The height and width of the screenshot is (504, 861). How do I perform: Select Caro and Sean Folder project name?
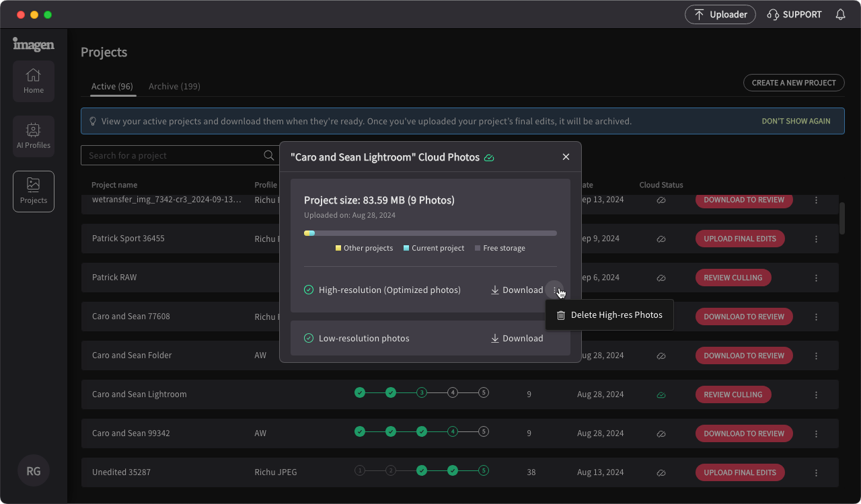[132, 355]
